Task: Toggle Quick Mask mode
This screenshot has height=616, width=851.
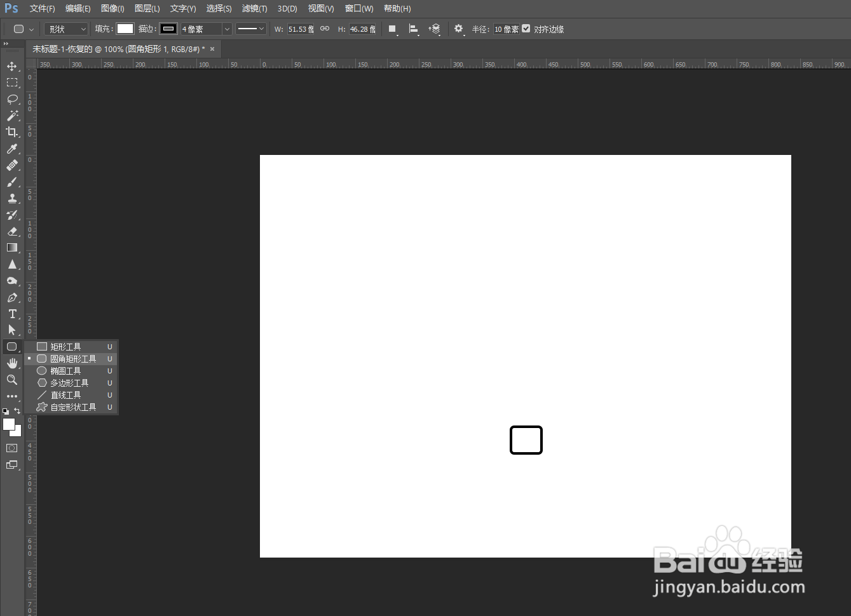Action: (12, 448)
